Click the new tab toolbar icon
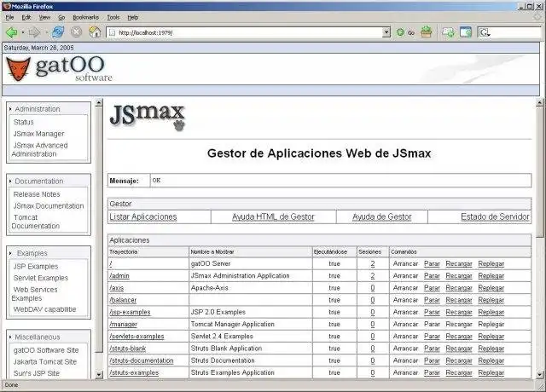 click(x=448, y=32)
